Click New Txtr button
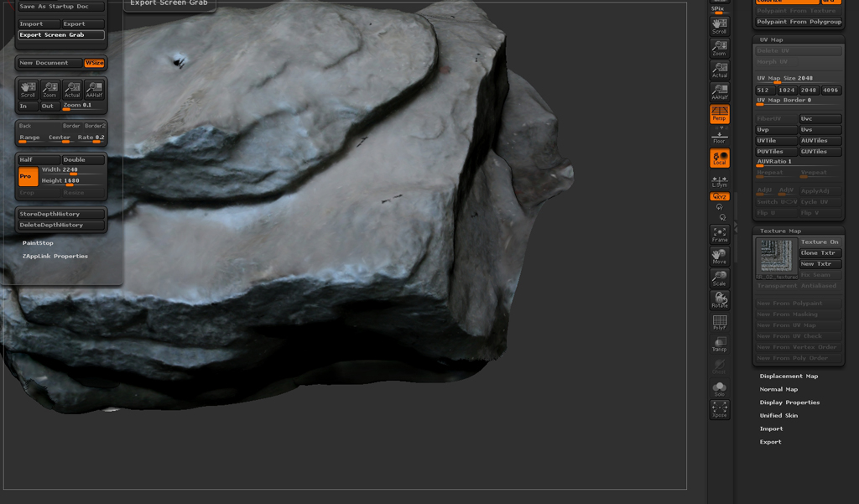 tap(820, 264)
